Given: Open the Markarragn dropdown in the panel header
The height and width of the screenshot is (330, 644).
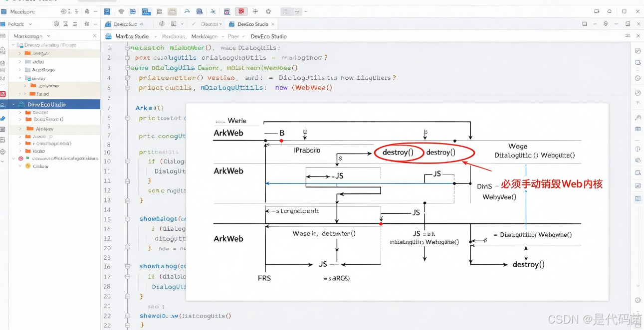Looking at the screenshot, I should coord(48,36).
